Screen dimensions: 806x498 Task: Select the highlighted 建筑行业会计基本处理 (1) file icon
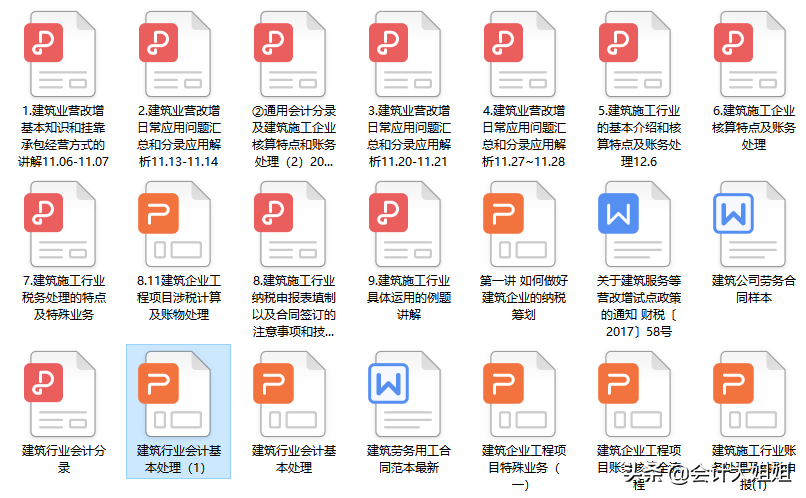point(176,394)
